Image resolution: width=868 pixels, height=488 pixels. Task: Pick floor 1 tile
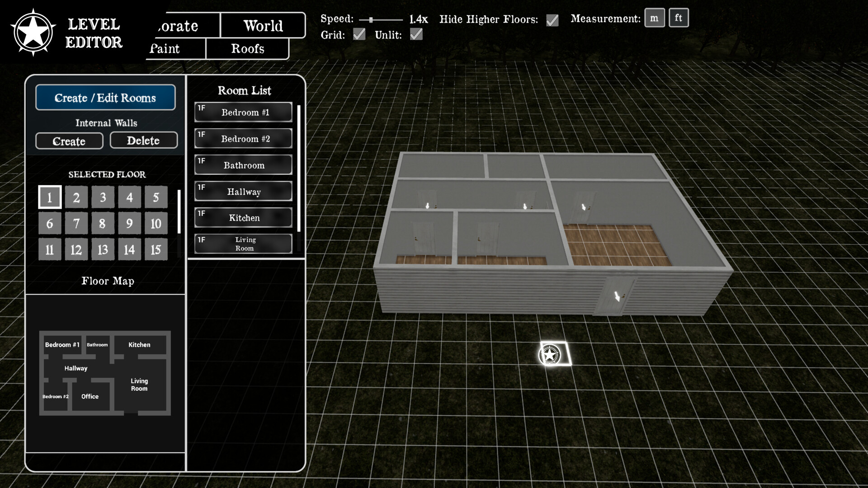point(50,197)
